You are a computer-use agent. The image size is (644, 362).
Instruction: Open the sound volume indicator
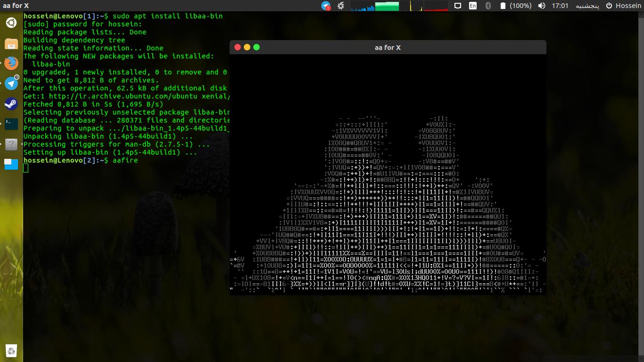(x=542, y=6)
